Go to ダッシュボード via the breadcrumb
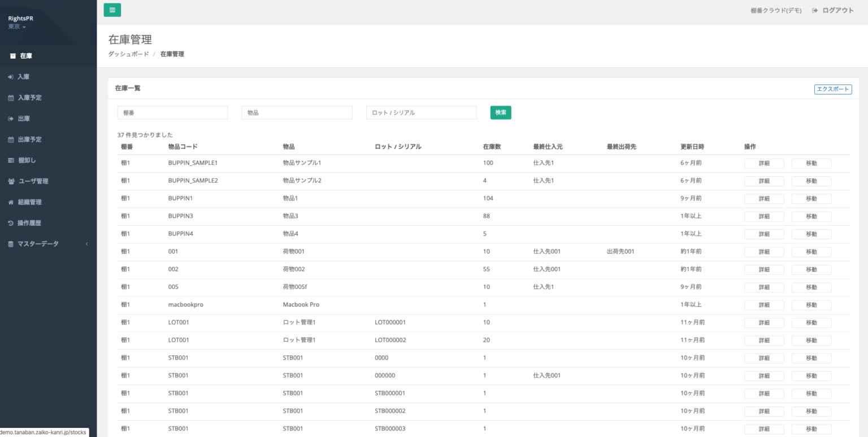 click(x=128, y=54)
